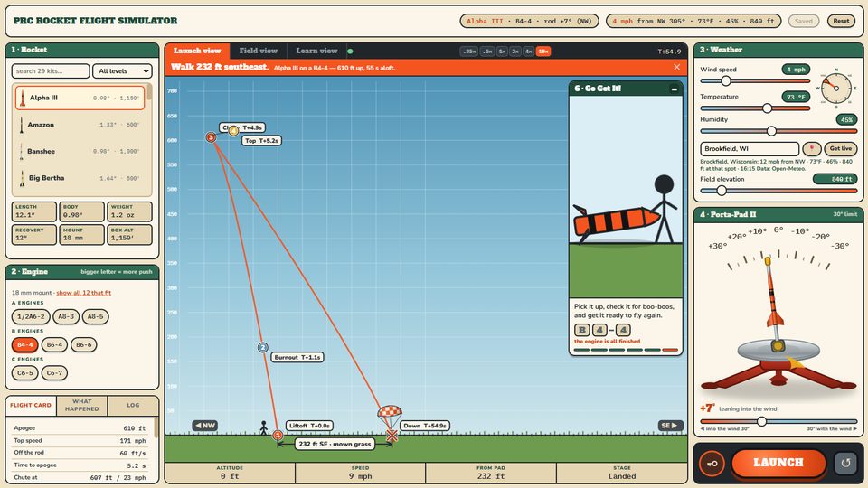Switch to Launch view tab
Screen dimensions: 868x488
pos(197,51)
